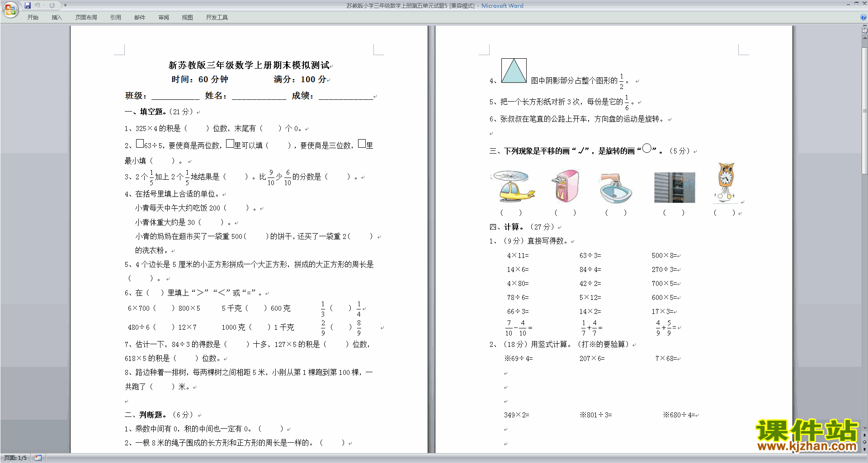
Task: Open Customize Quick Access Toolbar dropdown
Action: pos(65,5)
